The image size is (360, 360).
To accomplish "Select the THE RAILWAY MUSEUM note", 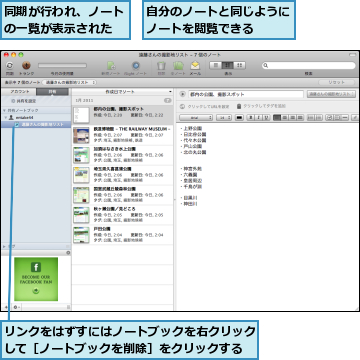I will (x=123, y=135).
